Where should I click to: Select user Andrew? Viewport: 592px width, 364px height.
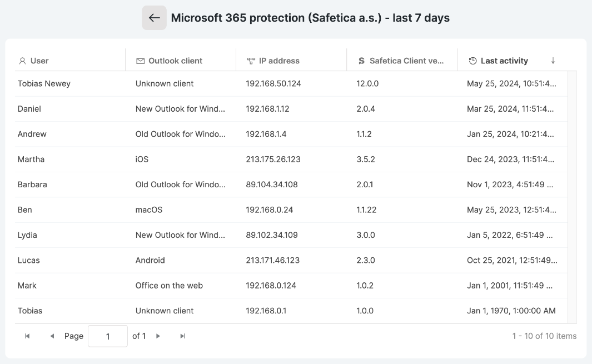point(32,134)
